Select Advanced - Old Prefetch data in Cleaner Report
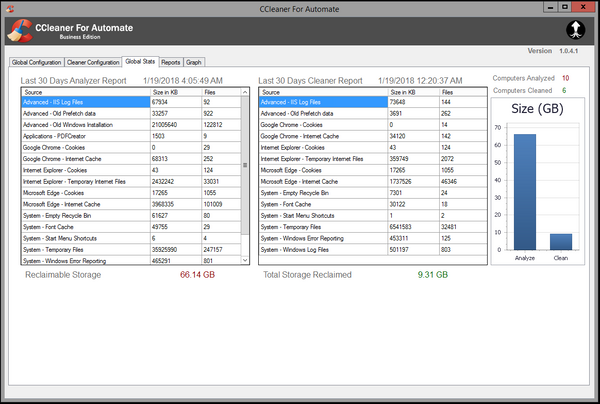The width and height of the screenshot is (600, 404). pos(373,114)
